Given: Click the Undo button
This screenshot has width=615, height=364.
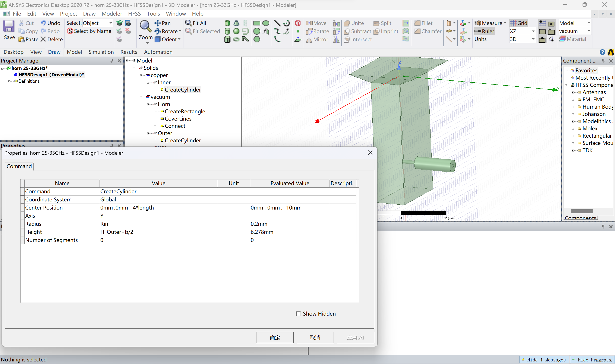Looking at the screenshot, I should (50, 23).
